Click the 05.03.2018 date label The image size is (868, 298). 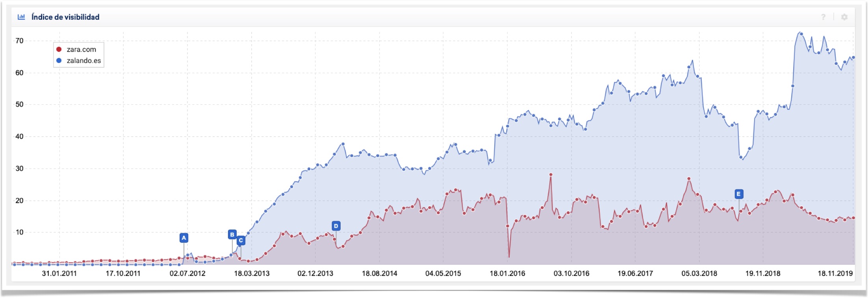[699, 273]
